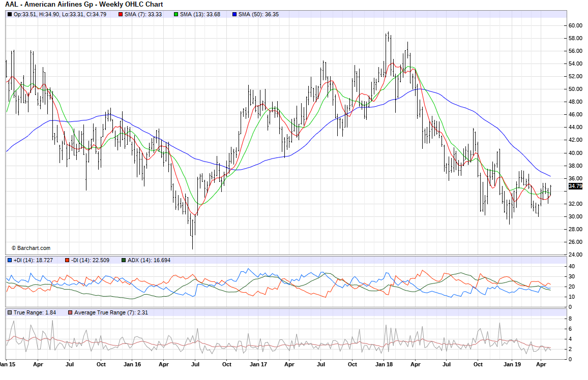
Task: Click the black OHLC legend color square
Action: pyautogui.click(x=10, y=15)
